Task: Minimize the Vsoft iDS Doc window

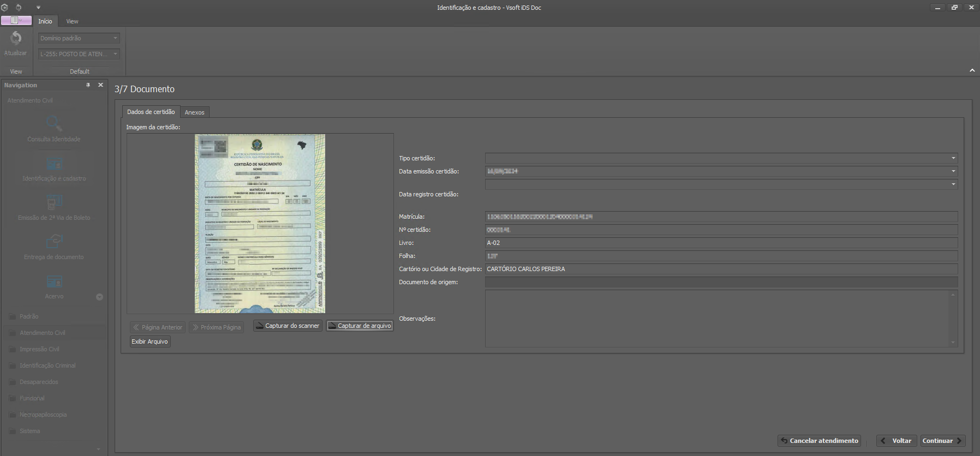Action: 937,8
